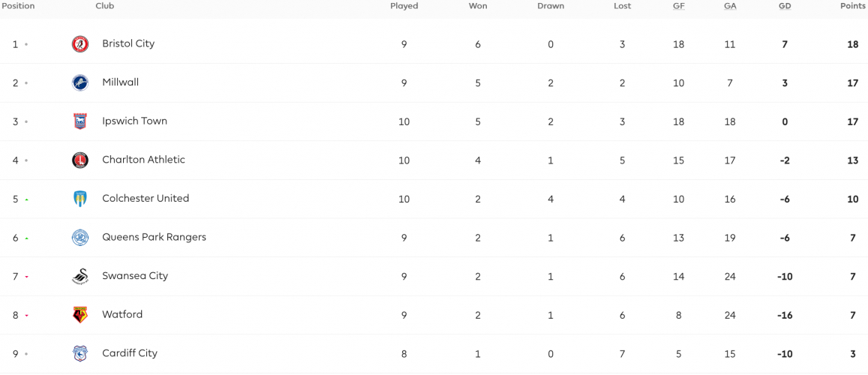Click the Ipswich Town crest icon
Image resolution: width=868 pixels, height=375 pixels.
point(80,121)
